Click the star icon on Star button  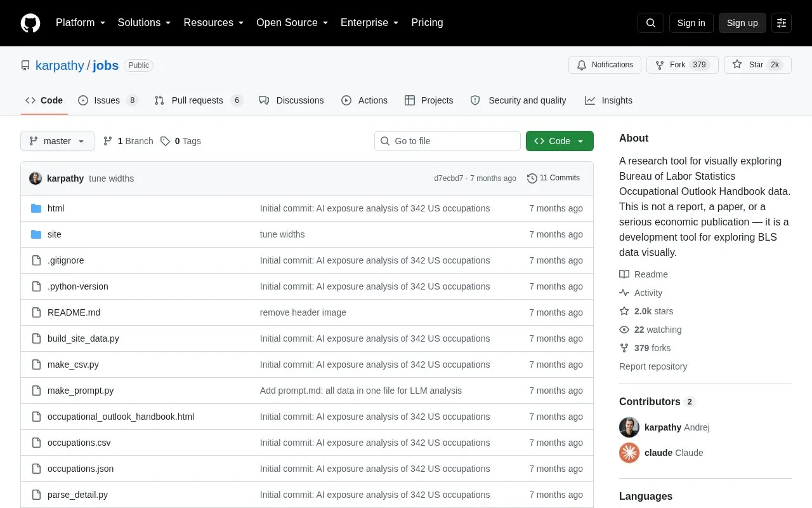pos(737,65)
